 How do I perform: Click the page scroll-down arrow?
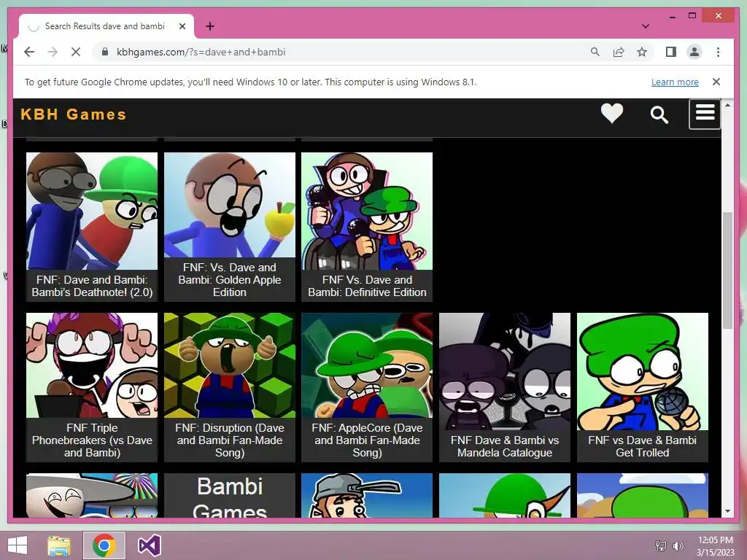727,511
